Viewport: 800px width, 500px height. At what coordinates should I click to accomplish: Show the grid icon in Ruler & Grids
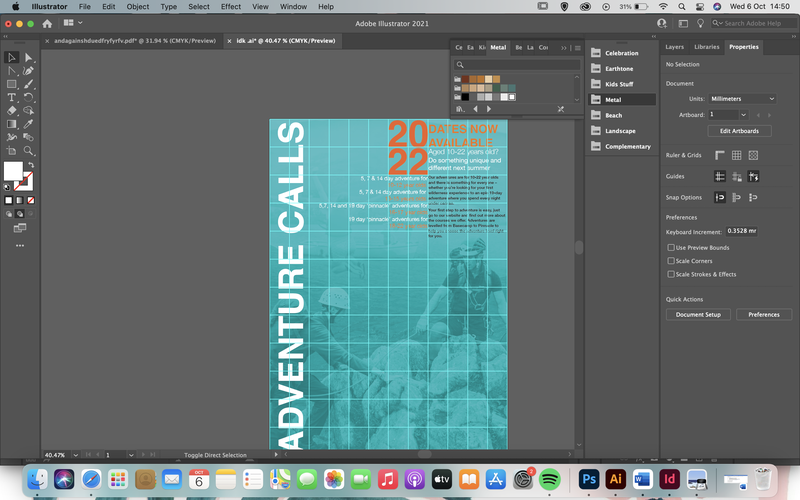(x=736, y=155)
